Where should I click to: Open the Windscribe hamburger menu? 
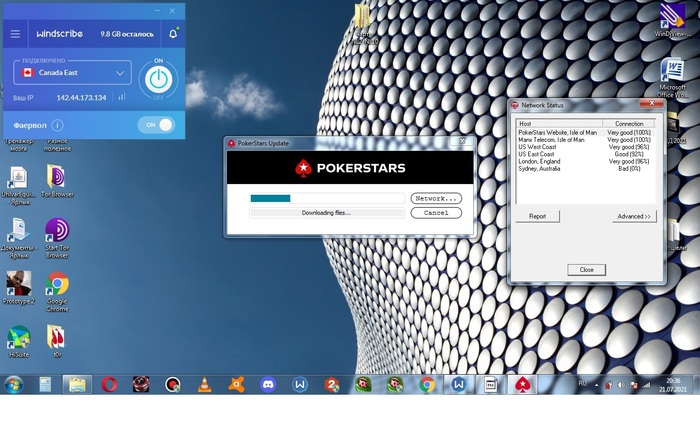click(15, 34)
